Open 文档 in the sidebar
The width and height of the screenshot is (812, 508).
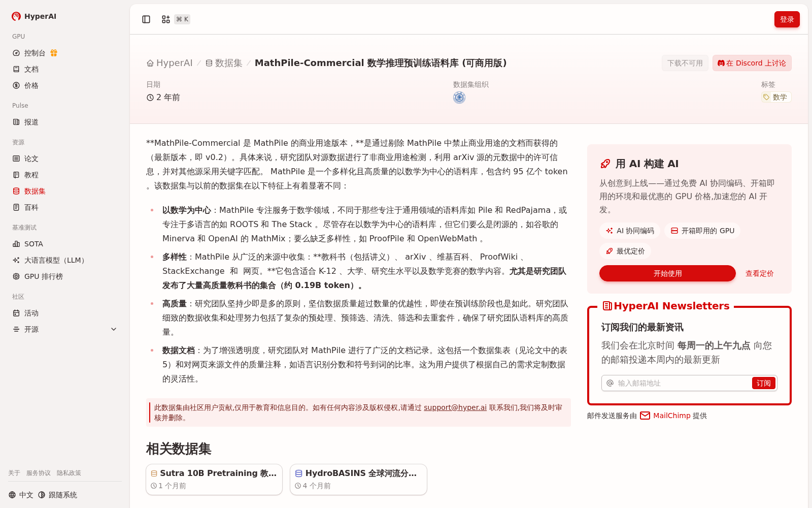31,69
